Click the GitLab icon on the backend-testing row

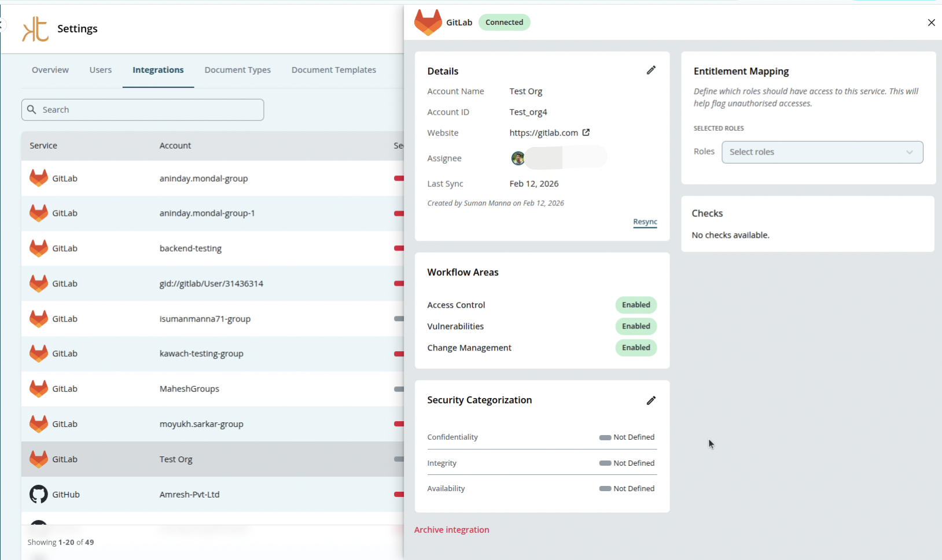click(38, 248)
